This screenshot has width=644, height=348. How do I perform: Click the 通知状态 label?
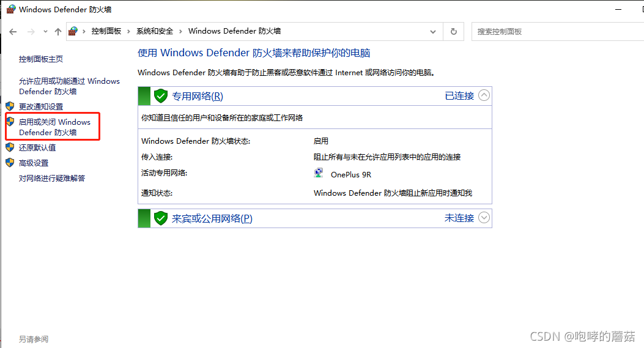click(x=157, y=193)
